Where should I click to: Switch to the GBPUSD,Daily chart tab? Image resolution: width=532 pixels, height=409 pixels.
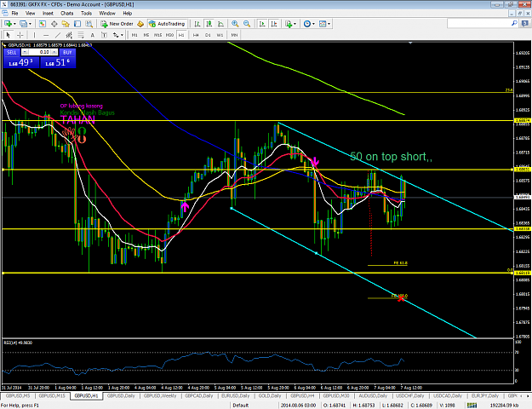pyautogui.click(x=121, y=395)
